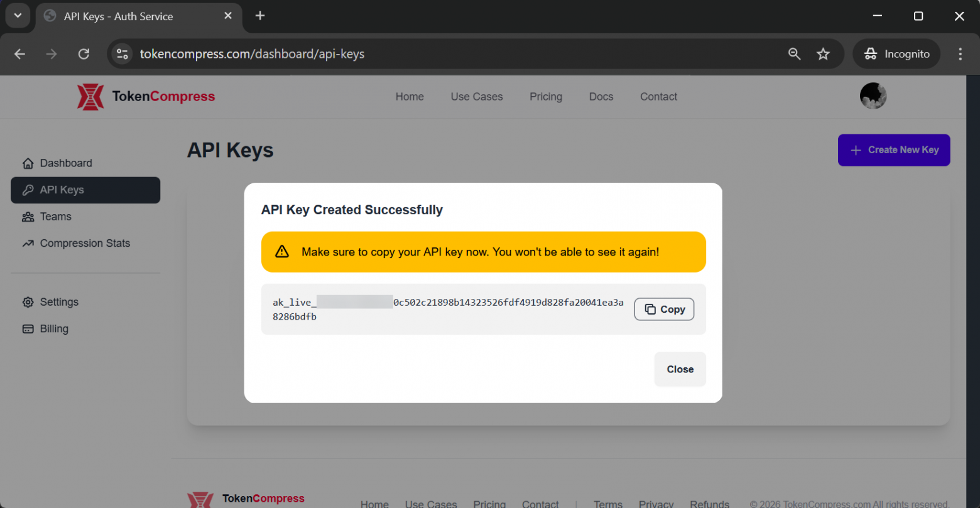Reload the current page
The image size is (980, 508).
coord(84,54)
